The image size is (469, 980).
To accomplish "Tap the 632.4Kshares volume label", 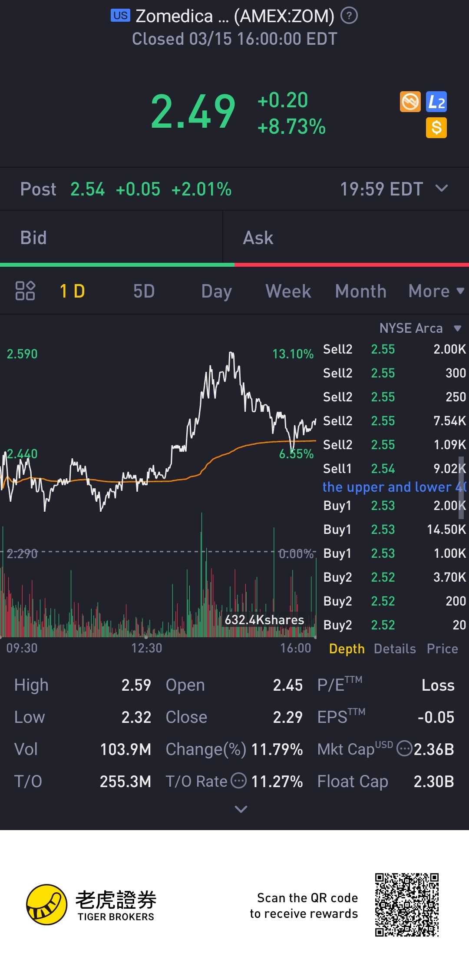I will point(264,619).
